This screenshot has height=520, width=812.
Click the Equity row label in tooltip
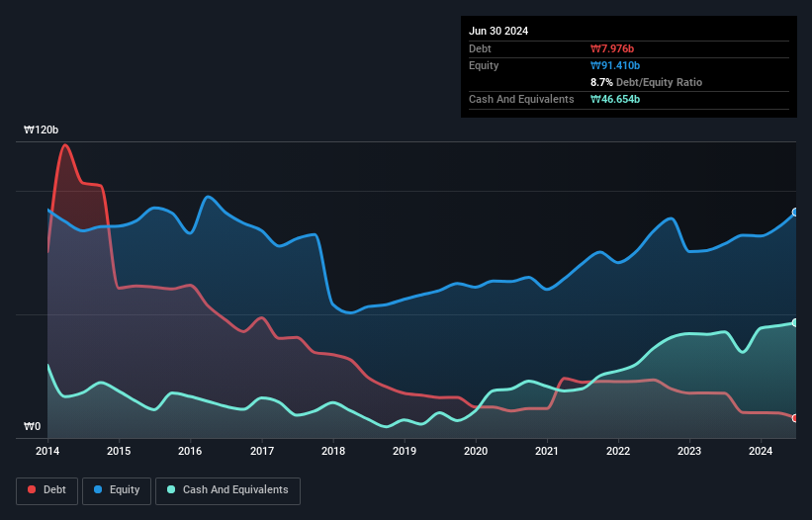[x=484, y=65]
